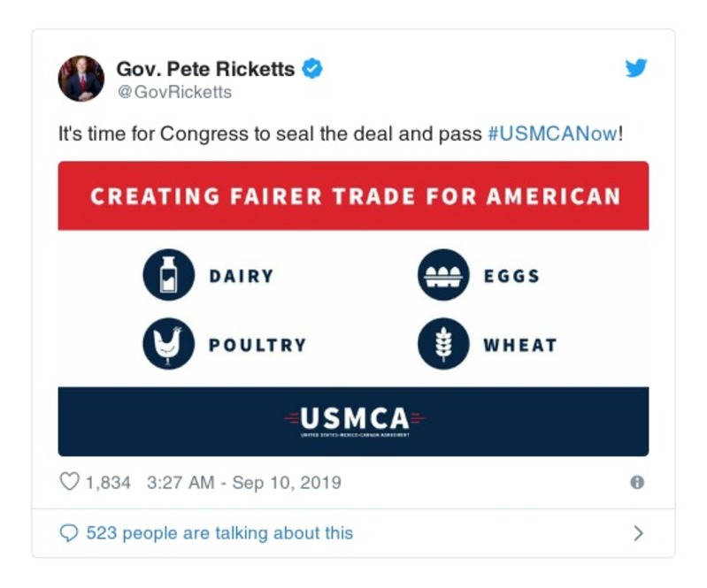Click the red "Creating Fairer Trade" banner
This screenshot has height=588, width=707.
[353, 195]
